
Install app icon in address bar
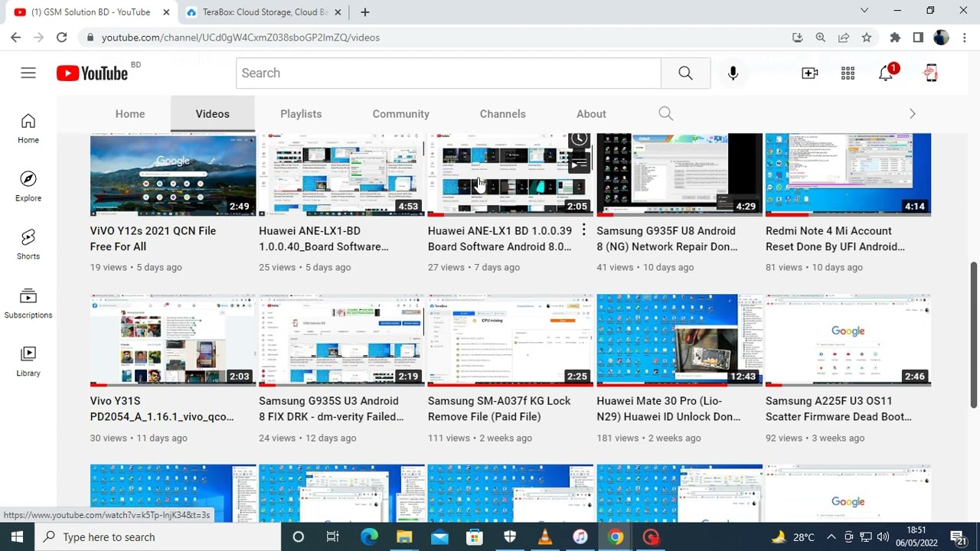[797, 37]
